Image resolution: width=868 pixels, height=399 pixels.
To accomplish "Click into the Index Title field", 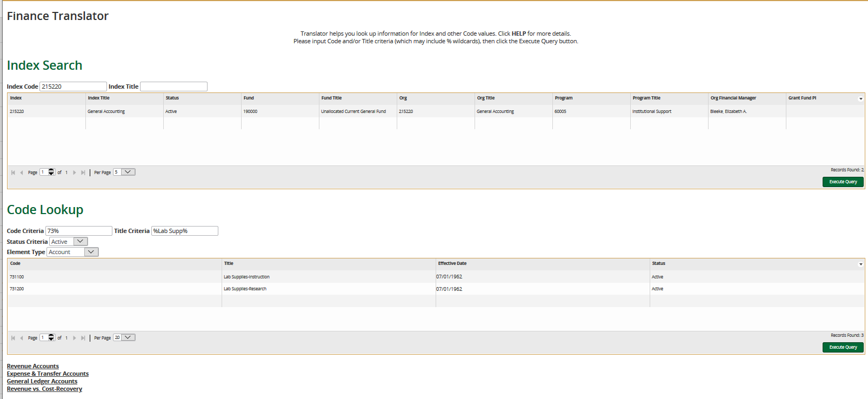I will click(x=173, y=87).
